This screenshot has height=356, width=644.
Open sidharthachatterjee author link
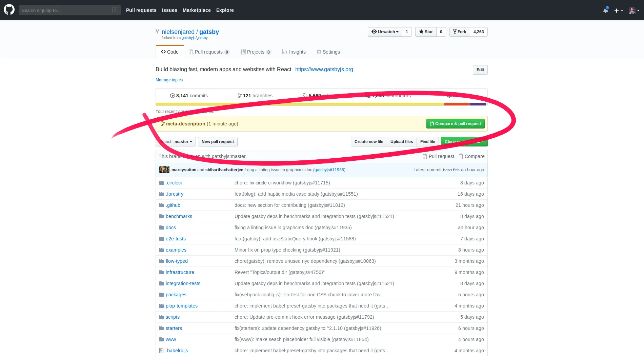click(224, 170)
